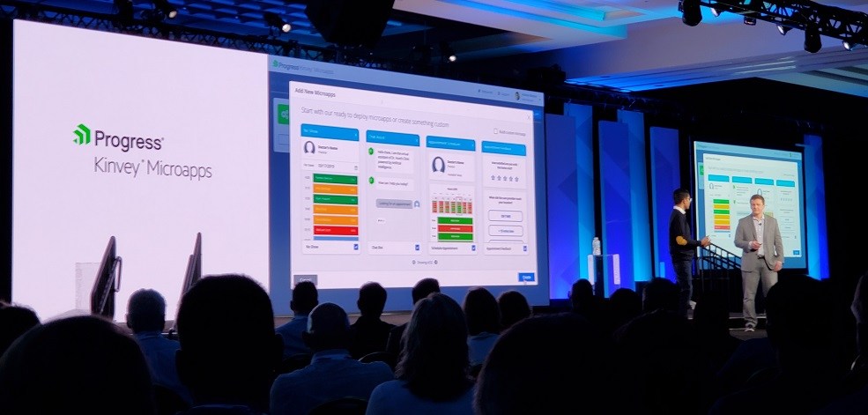Click the Create button in dialog
This screenshot has width=868, height=415.
(x=526, y=277)
